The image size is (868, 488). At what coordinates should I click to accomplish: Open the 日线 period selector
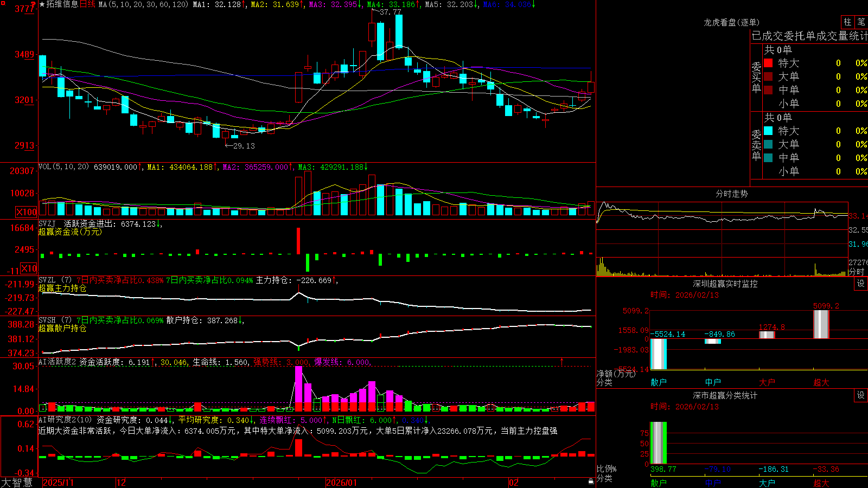click(87, 4)
